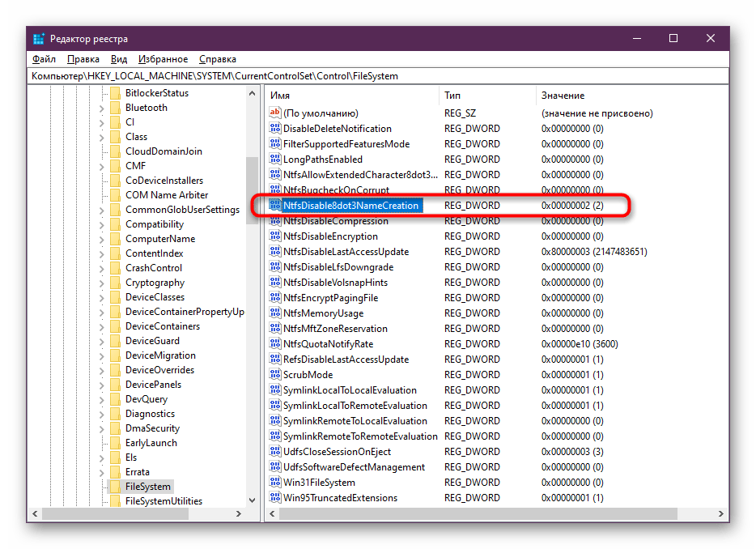Open the Справка menu
Screen dimensions: 756x549
pyautogui.click(x=217, y=59)
